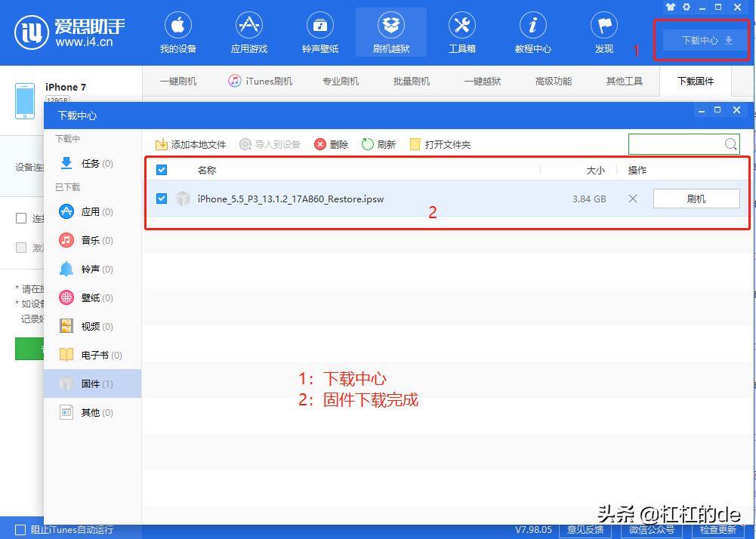Maximize the 下载中心 dialog
Image resolution: width=756 pixels, height=539 pixels.
point(717,110)
